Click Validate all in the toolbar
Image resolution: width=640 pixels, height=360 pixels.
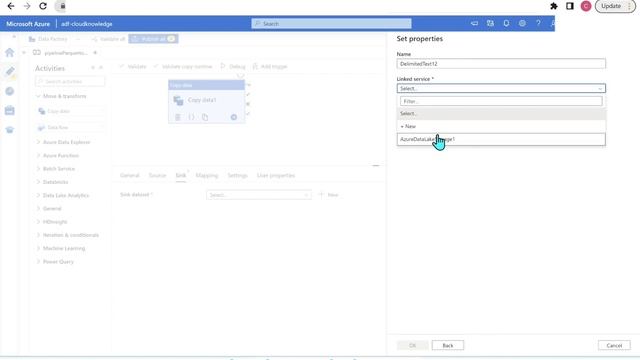coord(109,39)
